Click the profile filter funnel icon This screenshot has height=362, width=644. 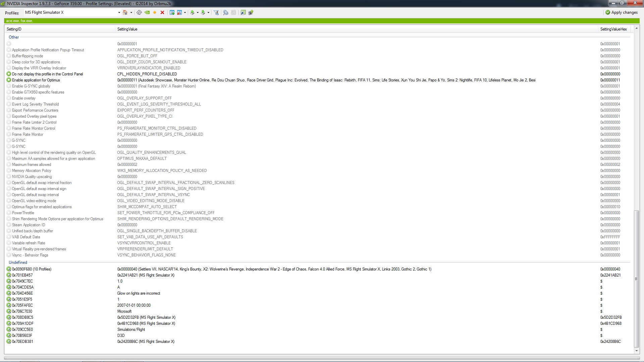click(216, 12)
